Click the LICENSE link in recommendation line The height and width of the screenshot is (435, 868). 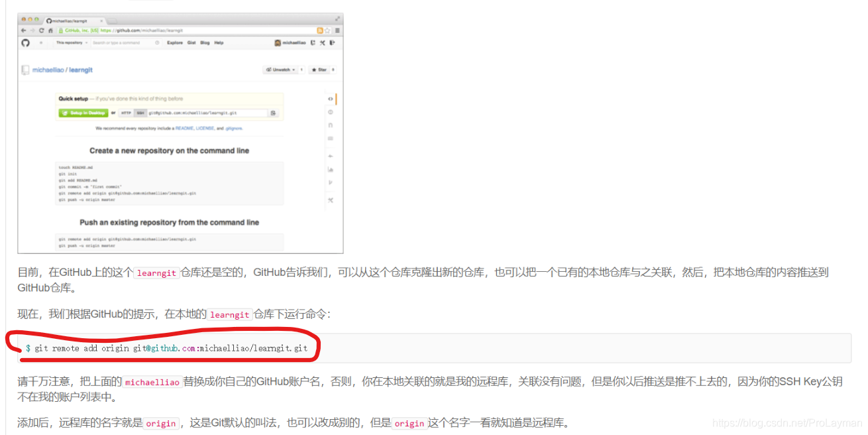click(x=205, y=128)
